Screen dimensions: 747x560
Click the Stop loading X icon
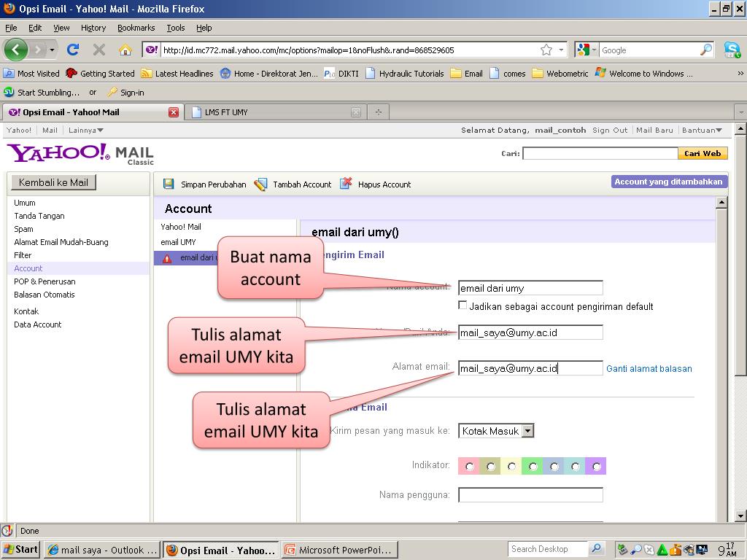(x=98, y=50)
